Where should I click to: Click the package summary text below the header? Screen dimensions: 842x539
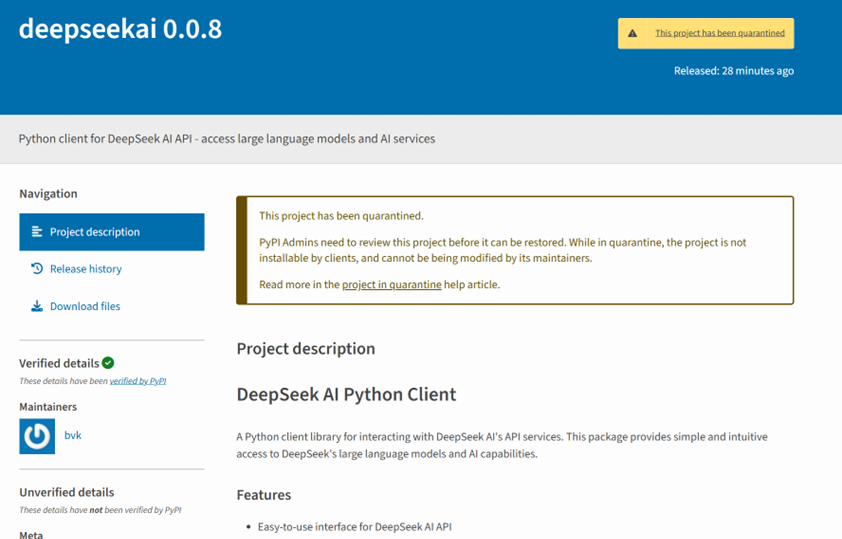point(227,139)
